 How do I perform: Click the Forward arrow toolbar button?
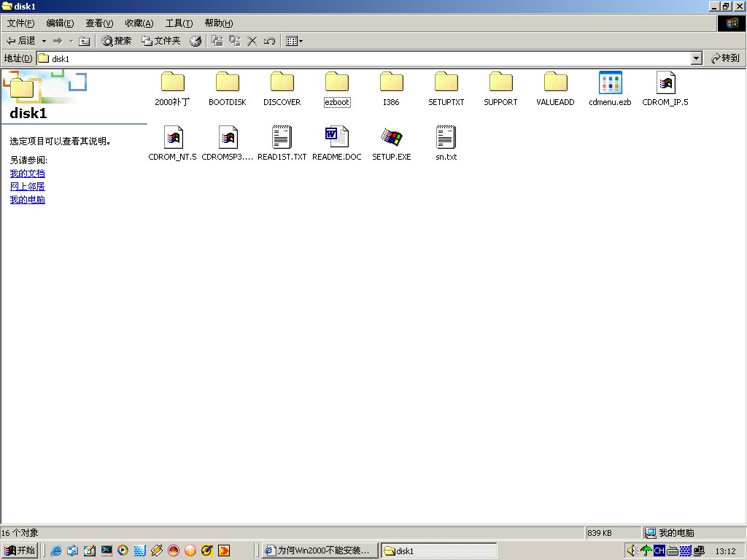tap(58, 41)
